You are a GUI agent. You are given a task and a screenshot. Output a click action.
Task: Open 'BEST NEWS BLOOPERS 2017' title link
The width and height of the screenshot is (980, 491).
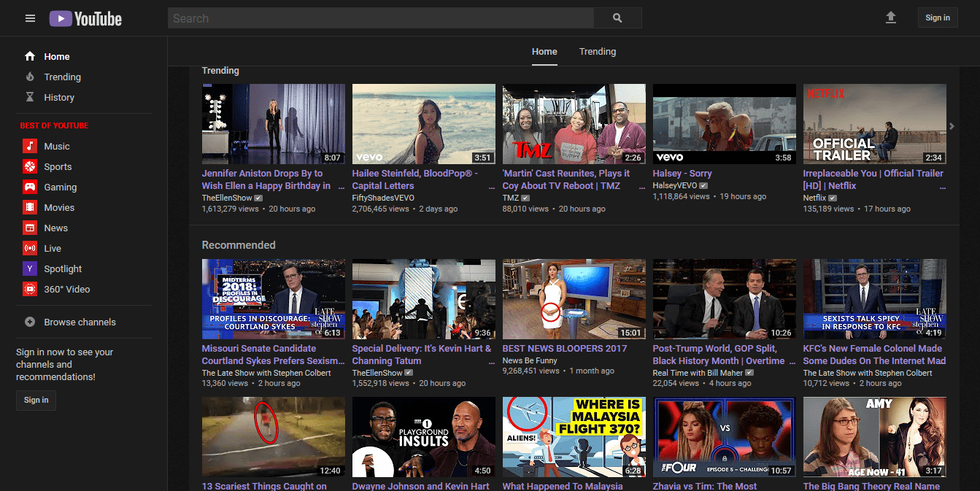coord(565,349)
